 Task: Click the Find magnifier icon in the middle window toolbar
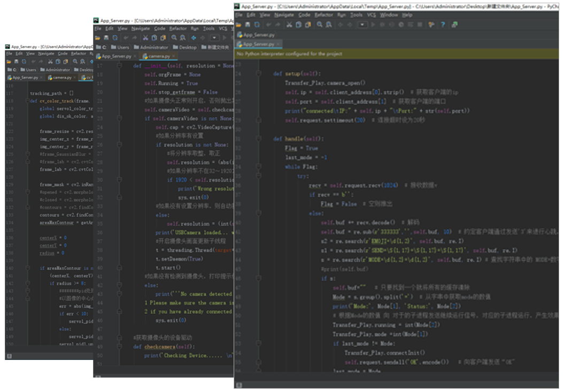175,38
